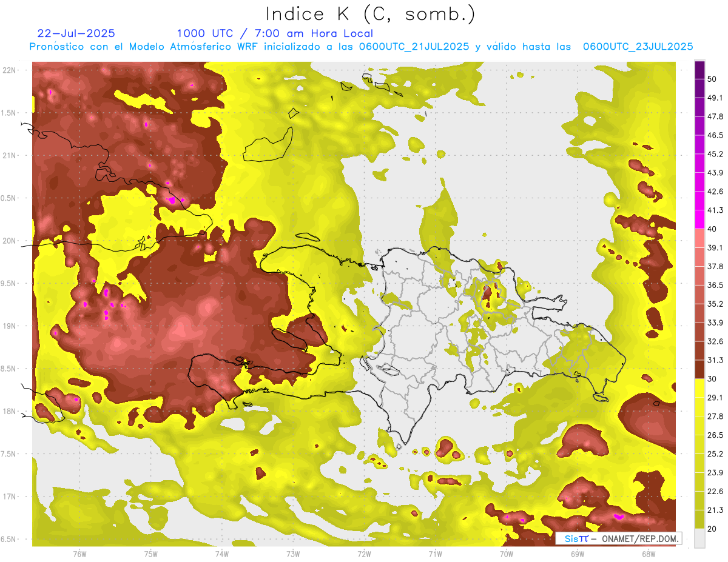Click the '22N' latitude label

click(10, 70)
